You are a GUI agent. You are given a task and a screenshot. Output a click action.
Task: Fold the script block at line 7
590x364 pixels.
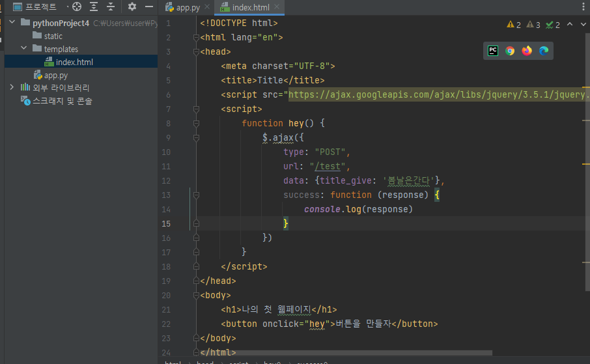196,109
